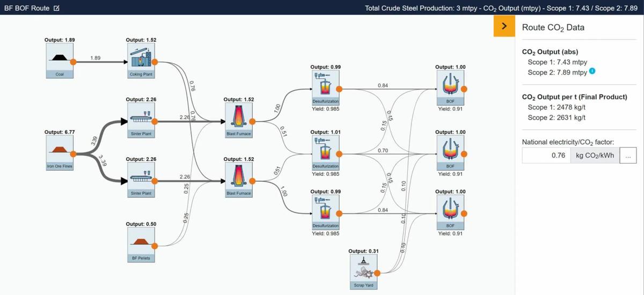Select the Scrap Yard node

tap(363, 272)
